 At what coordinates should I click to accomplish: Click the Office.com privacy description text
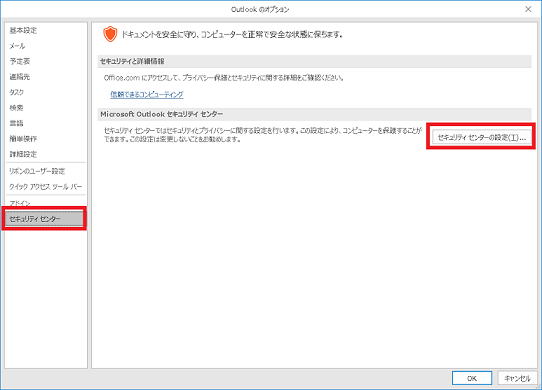[224, 78]
